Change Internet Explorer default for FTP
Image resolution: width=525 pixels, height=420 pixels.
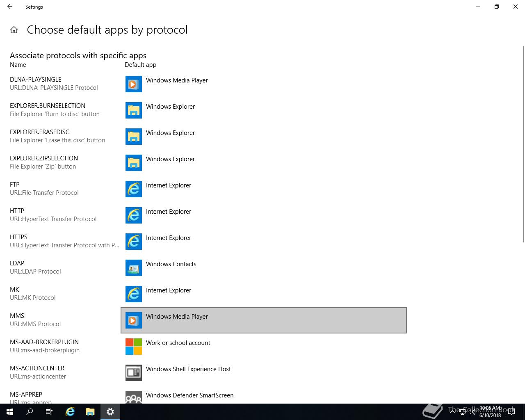pos(264,189)
